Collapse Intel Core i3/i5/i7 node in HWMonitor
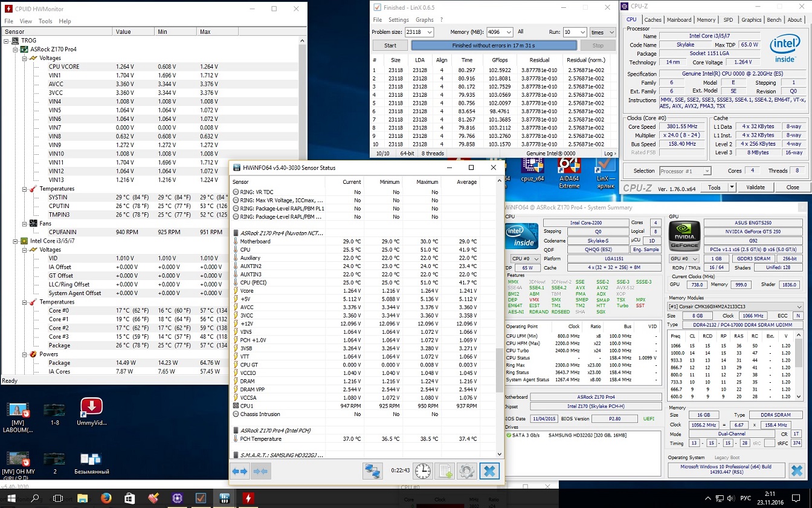Image resolution: width=812 pixels, height=508 pixels. point(15,241)
